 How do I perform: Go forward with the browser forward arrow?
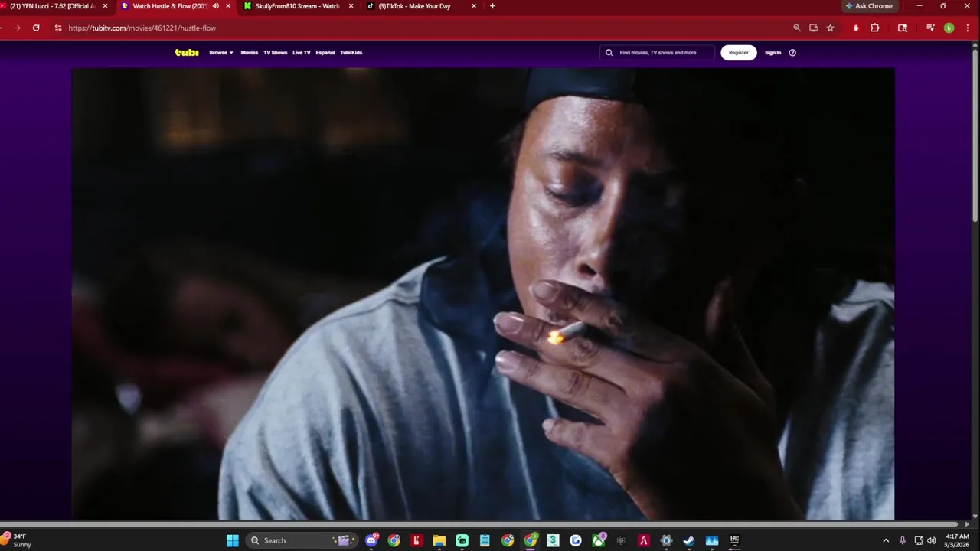(17, 28)
